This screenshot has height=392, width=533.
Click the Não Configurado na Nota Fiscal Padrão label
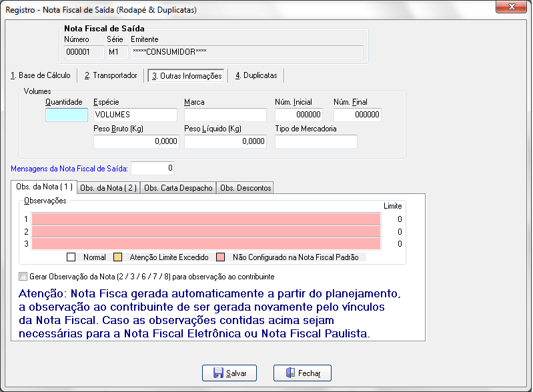(296, 257)
